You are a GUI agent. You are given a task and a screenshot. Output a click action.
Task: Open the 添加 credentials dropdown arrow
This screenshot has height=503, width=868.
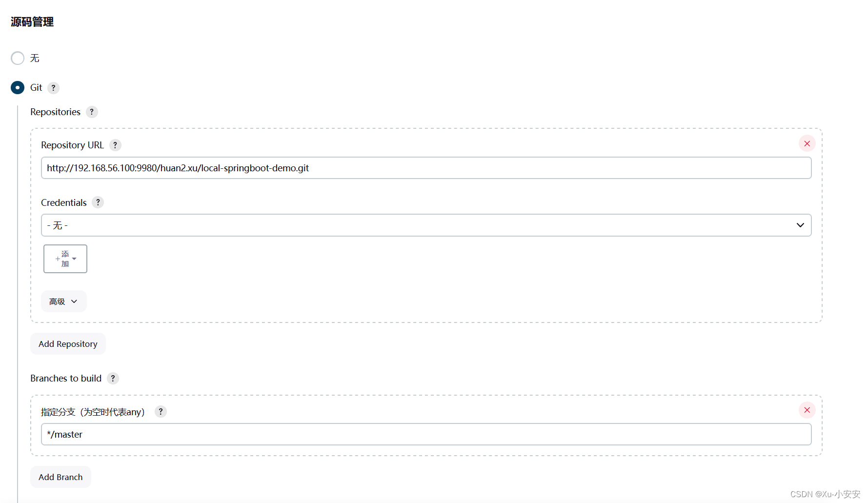(74, 259)
